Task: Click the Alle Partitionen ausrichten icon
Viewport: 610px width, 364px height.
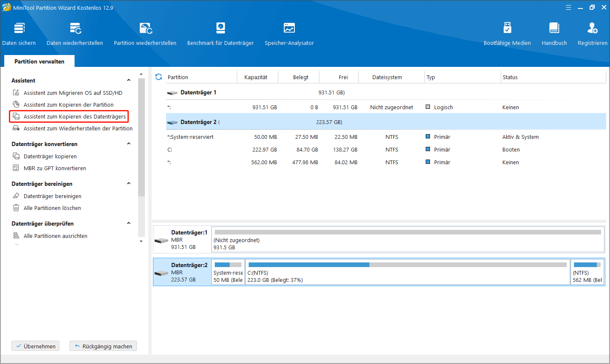Action: coord(16,236)
